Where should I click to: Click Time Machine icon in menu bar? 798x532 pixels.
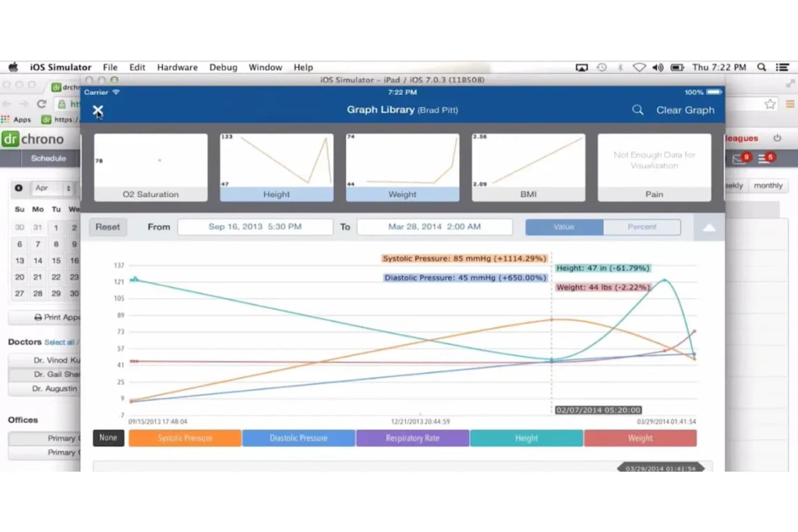tap(602, 67)
